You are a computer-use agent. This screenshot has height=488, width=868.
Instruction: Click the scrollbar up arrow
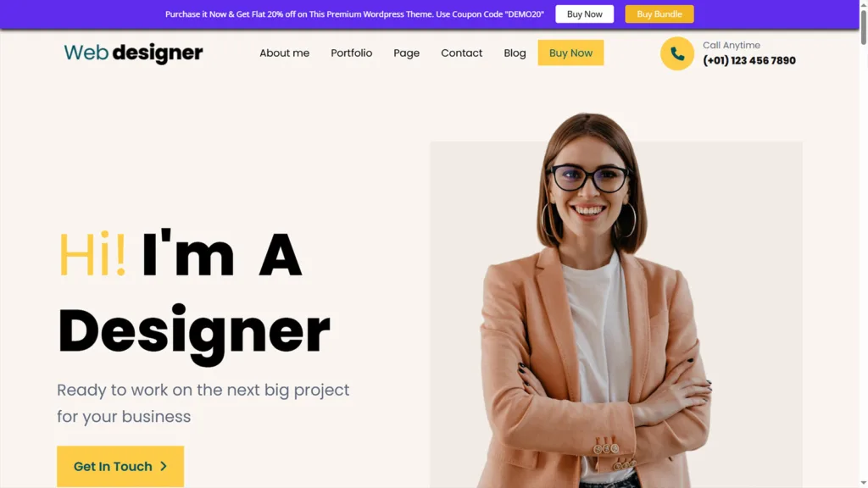(x=864, y=4)
